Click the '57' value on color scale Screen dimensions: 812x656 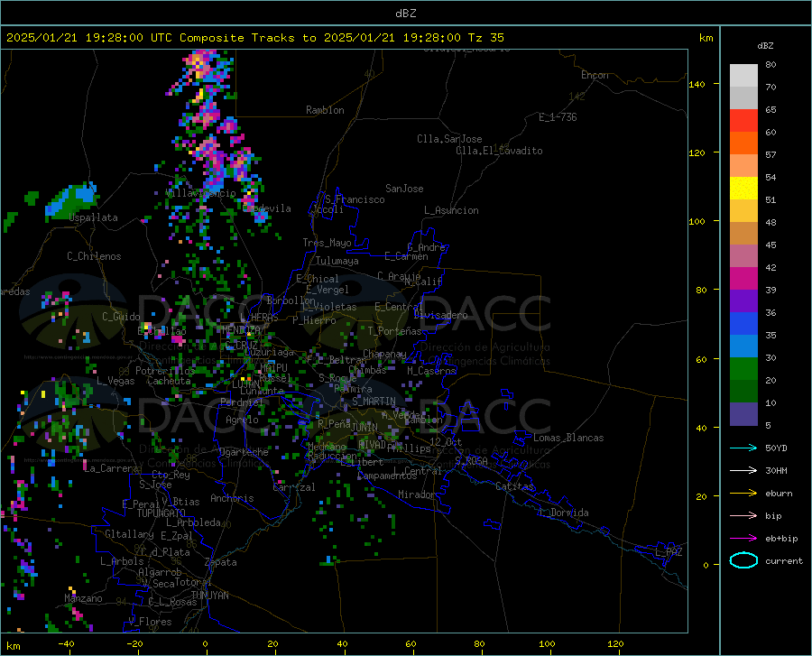(x=770, y=155)
